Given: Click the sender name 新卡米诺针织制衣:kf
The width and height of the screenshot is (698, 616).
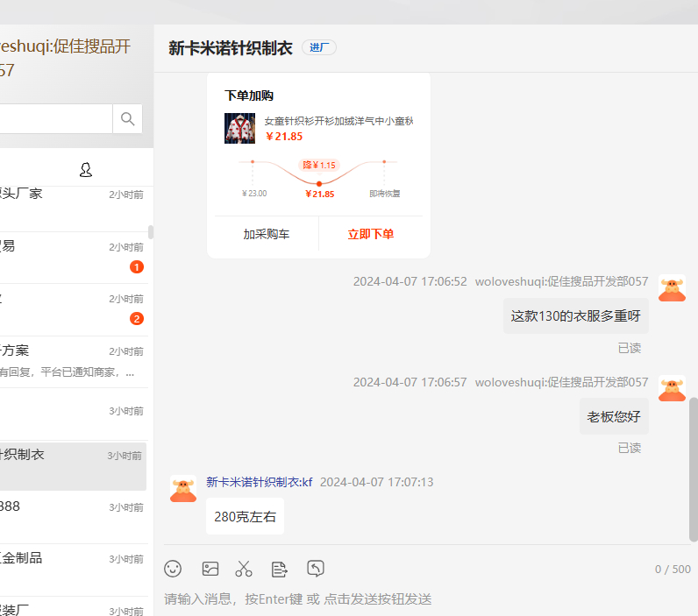Looking at the screenshot, I should point(259,482).
